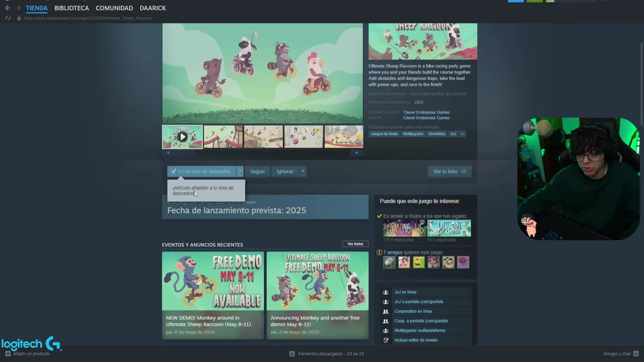Click the Seguir button

(257, 171)
